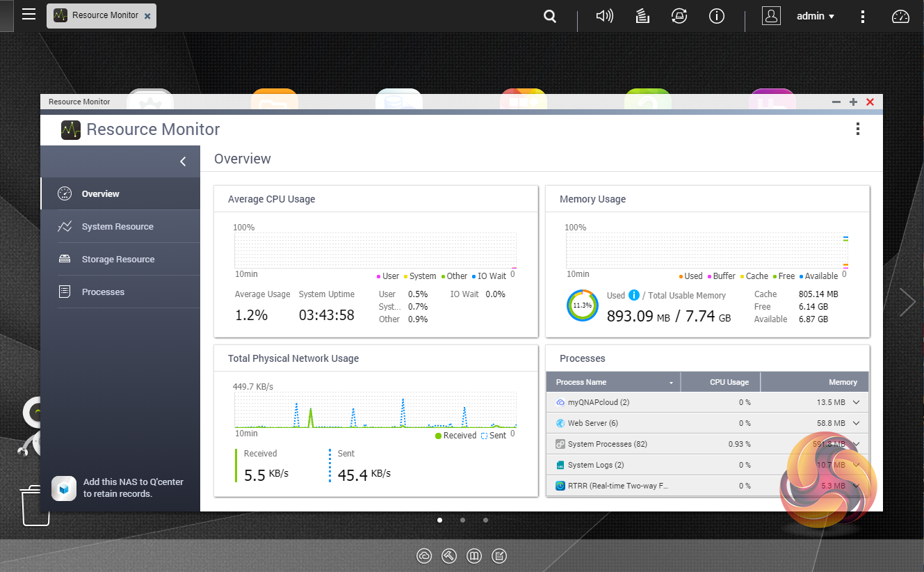Open the Storage Resource section
The height and width of the screenshot is (572, 924).
point(118,260)
